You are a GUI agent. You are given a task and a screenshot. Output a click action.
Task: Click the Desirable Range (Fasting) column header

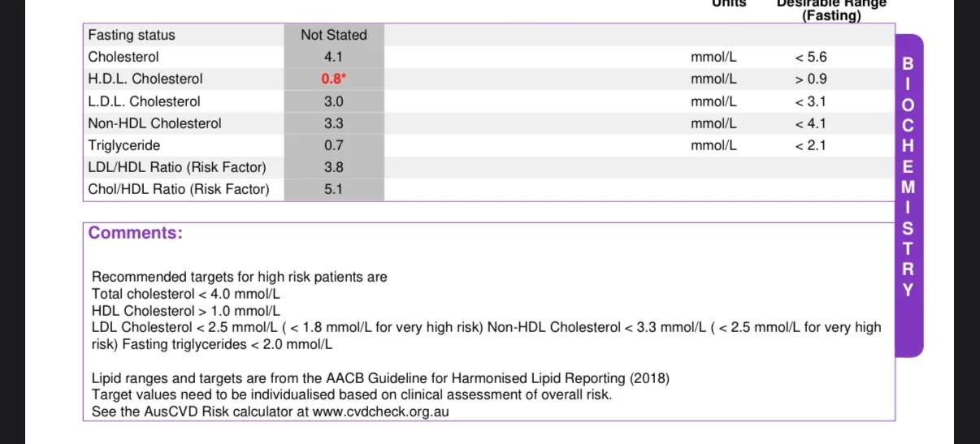tap(831, 9)
